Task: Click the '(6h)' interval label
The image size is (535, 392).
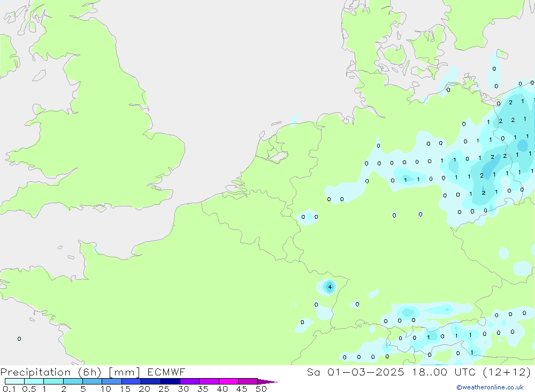Action: pyautogui.click(x=90, y=372)
